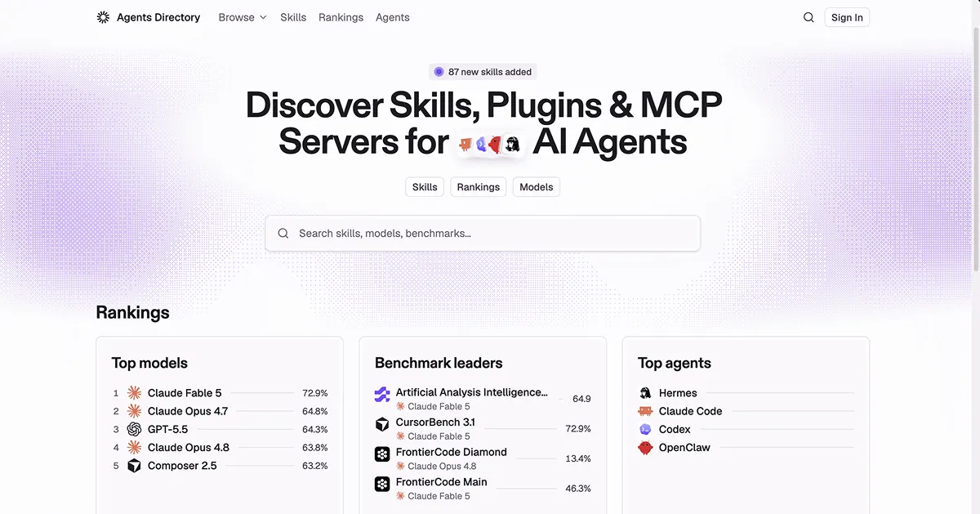980x514 pixels.
Task: Open the OpenClaw agent entry
Action: pos(746,447)
